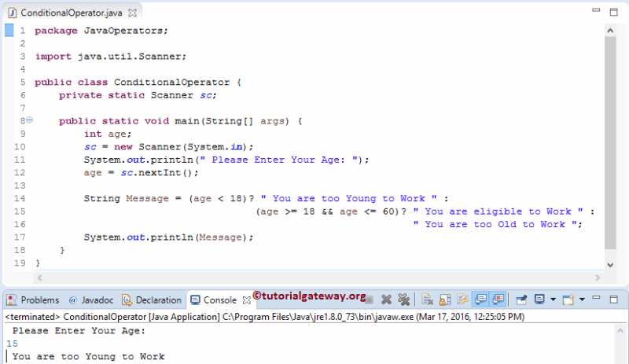
Task: Open the Open Console dropdown arrow
Action: tap(582, 300)
